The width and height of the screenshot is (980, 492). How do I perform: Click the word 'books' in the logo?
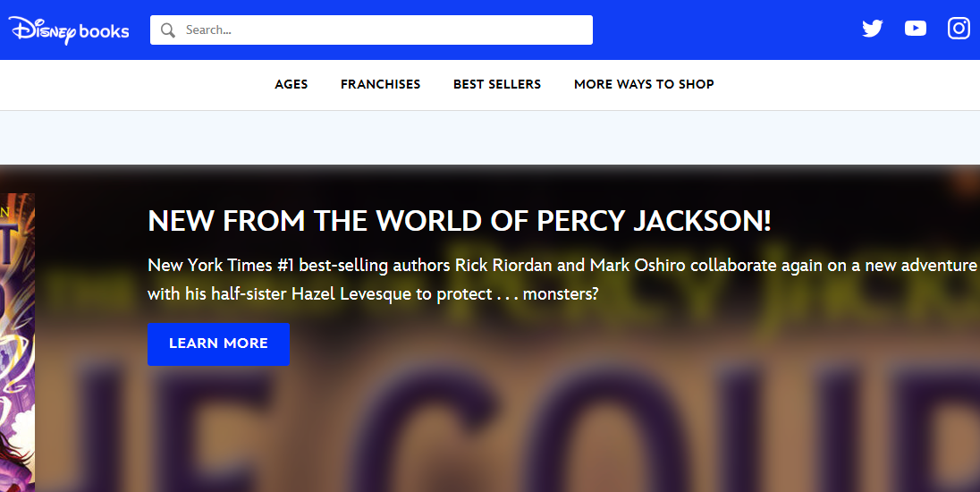click(105, 31)
